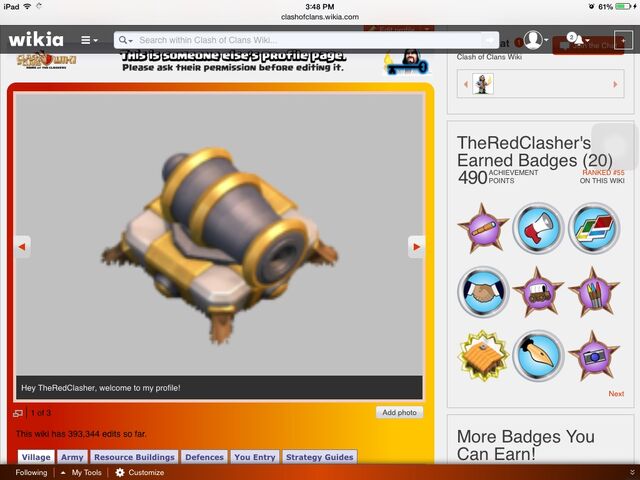Click the '1 of 3' slideshow counter
This screenshot has height=480, width=640.
41,413
